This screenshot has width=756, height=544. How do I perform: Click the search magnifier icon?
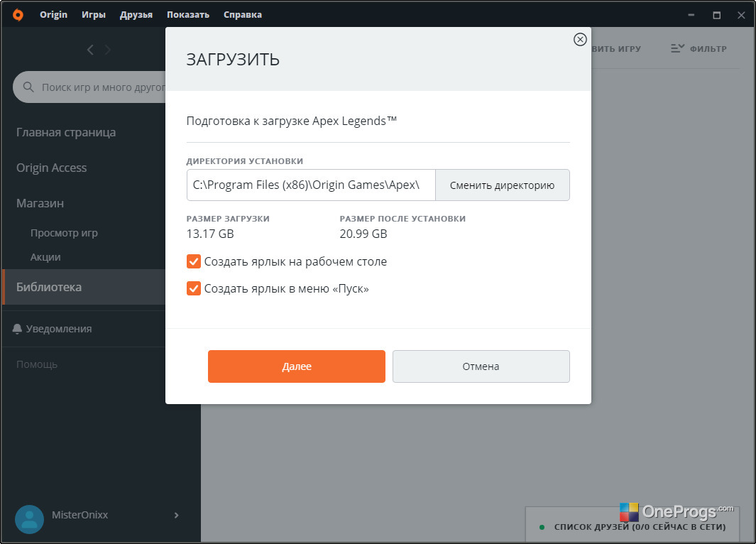tap(28, 87)
